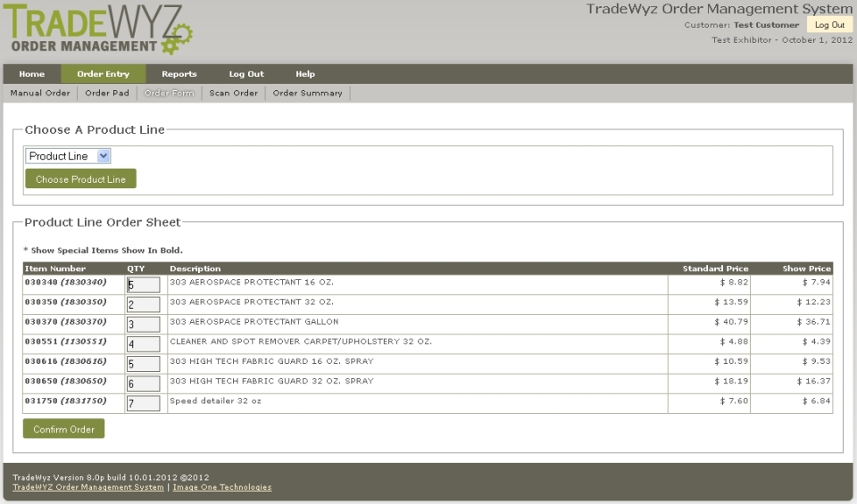
Task: Select the Scan Order tab
Action: (233, 93)
